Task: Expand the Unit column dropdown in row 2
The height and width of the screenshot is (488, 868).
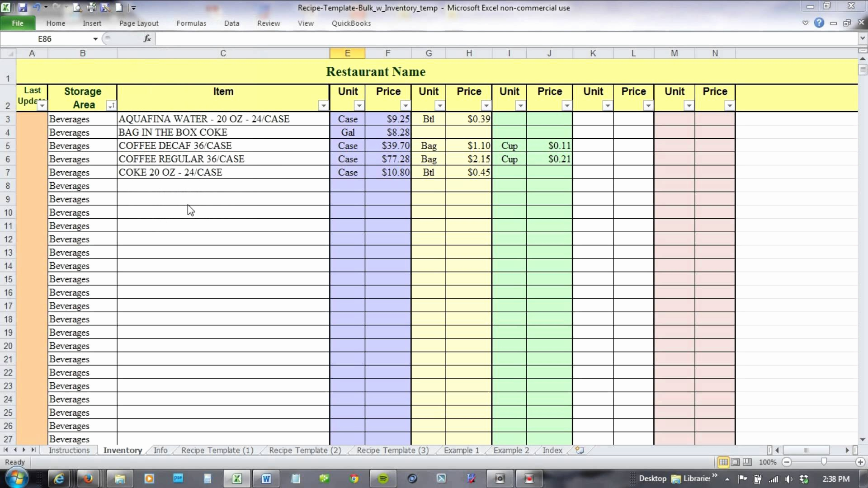Action: (x=359, y=106)
